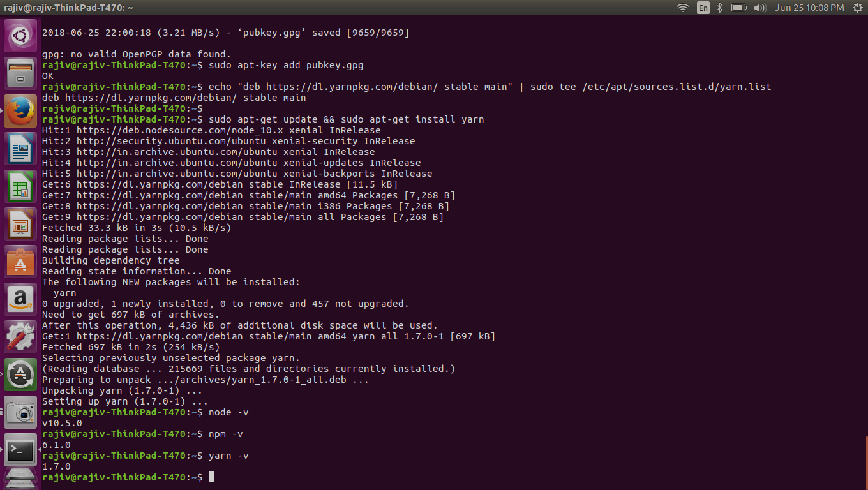This screenshot has height=490, width=868.
Task: Open the Jun 25 10:08 PM clock calendar
Action: pyautogui.click(x=809, y=8)
